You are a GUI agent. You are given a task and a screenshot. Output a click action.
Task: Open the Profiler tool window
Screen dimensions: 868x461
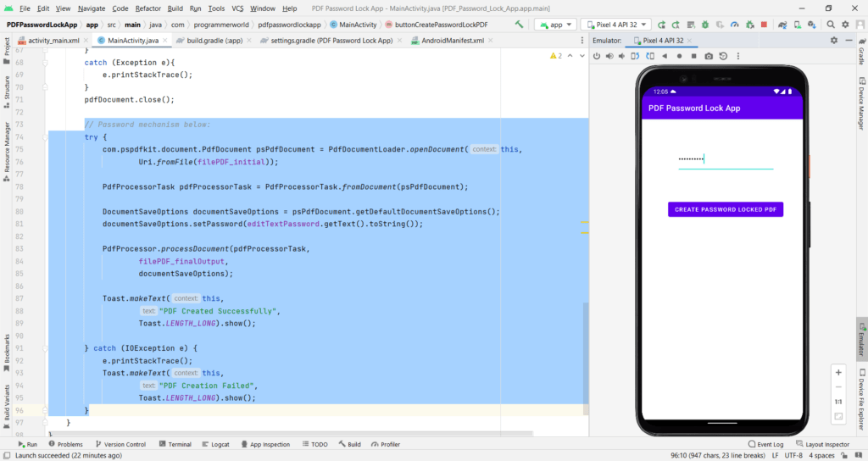pyautogui.click(x=386, y=444)
